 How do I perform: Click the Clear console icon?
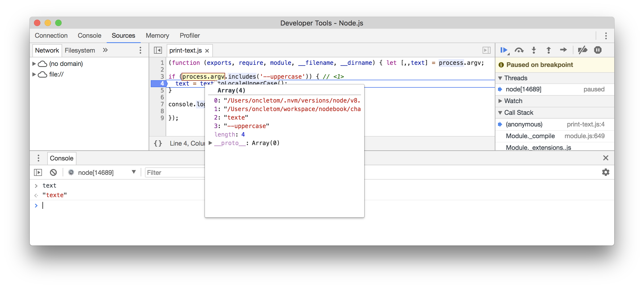tap(53, 172)
